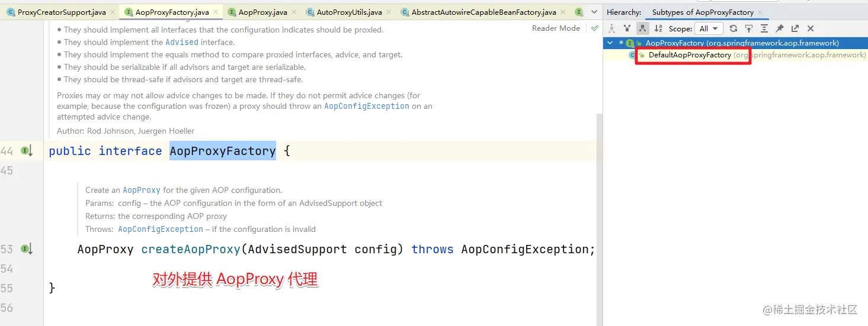Screen dimensions: 868x326
Task: Sort hierarchy alphabetically
Action: pos(658,28)
